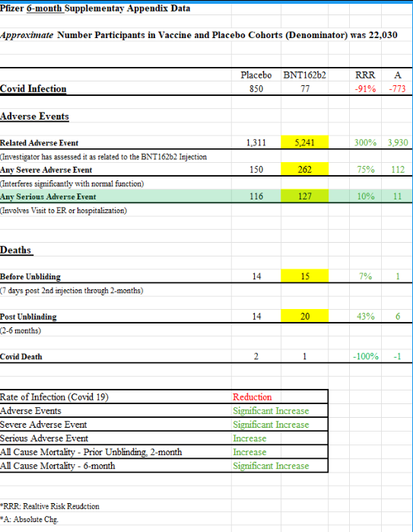Click the '(2-6 months)' note
This screenshot has width=413, height=532.
21,330
